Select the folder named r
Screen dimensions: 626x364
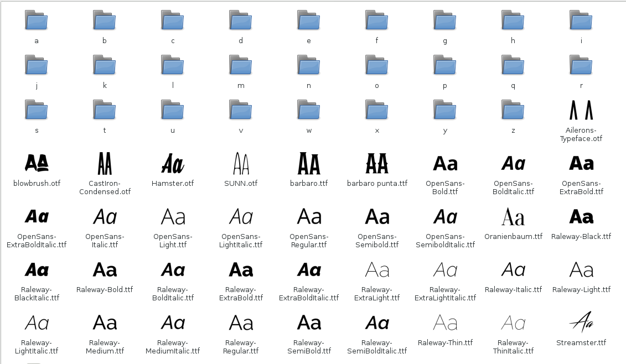pos(581,65)
